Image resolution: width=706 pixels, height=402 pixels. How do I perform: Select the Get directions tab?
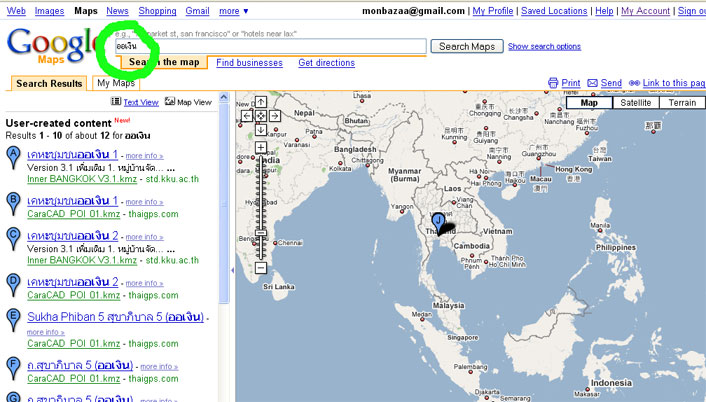coord(326,63)
